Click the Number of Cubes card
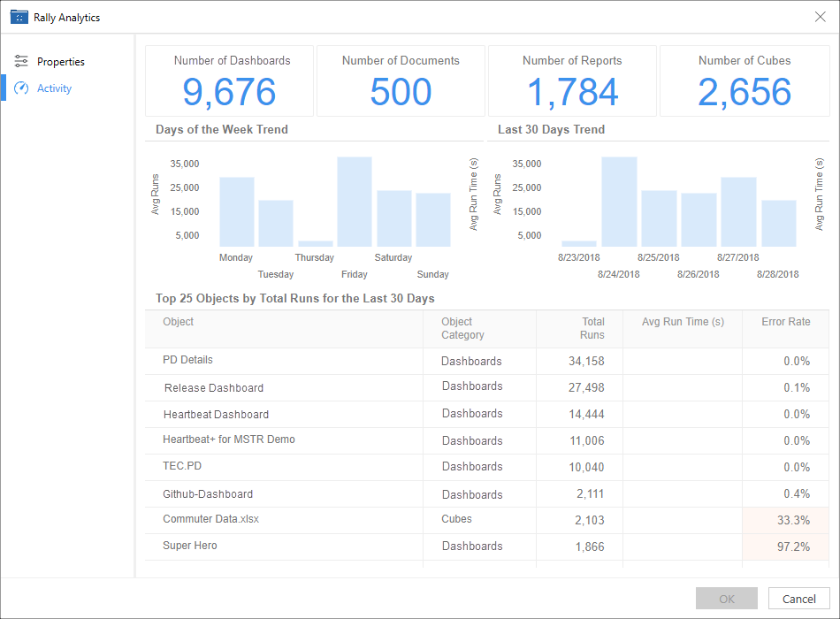 click(x=744, y=81)
